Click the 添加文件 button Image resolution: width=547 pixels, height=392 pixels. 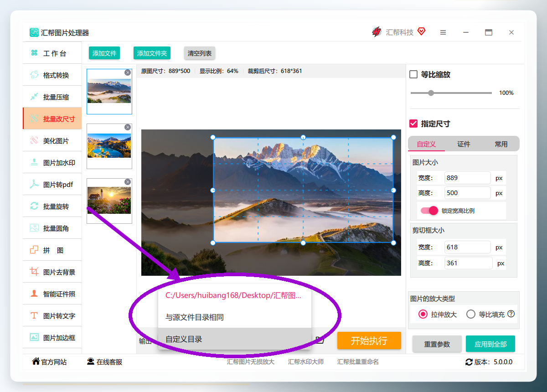tap(104, 53)
